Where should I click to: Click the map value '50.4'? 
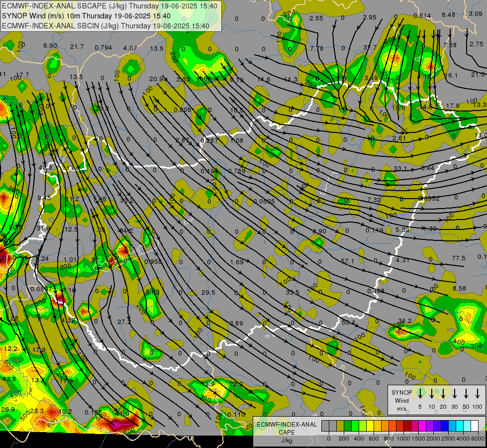click(348, 323)
